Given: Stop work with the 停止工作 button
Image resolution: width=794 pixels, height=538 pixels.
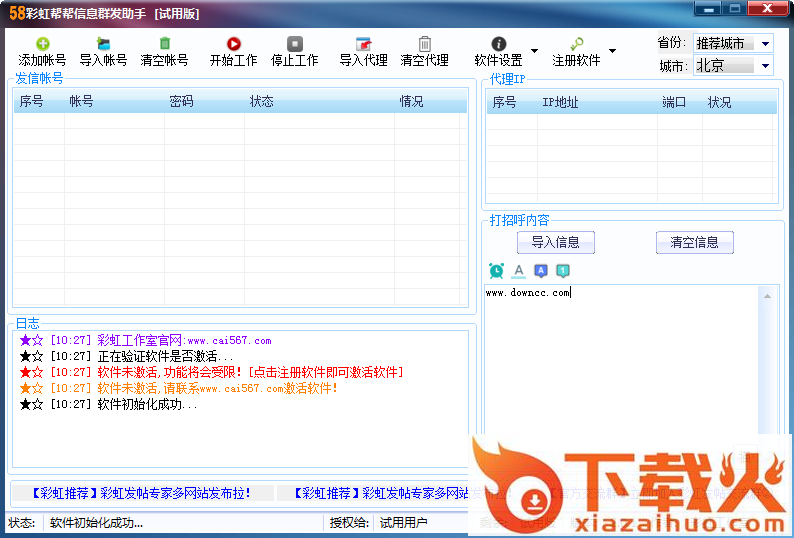Looking at the screenshot, I should 295,52.
